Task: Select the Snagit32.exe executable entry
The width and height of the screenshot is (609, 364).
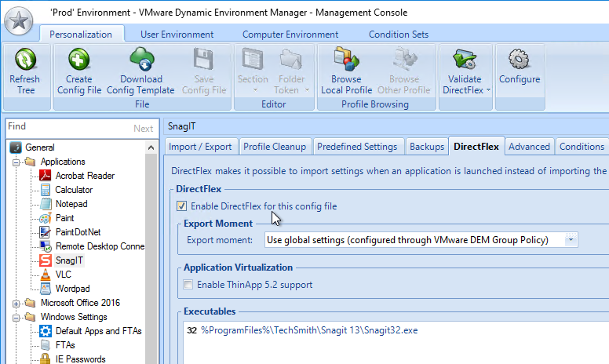Action: click(302, 330)
